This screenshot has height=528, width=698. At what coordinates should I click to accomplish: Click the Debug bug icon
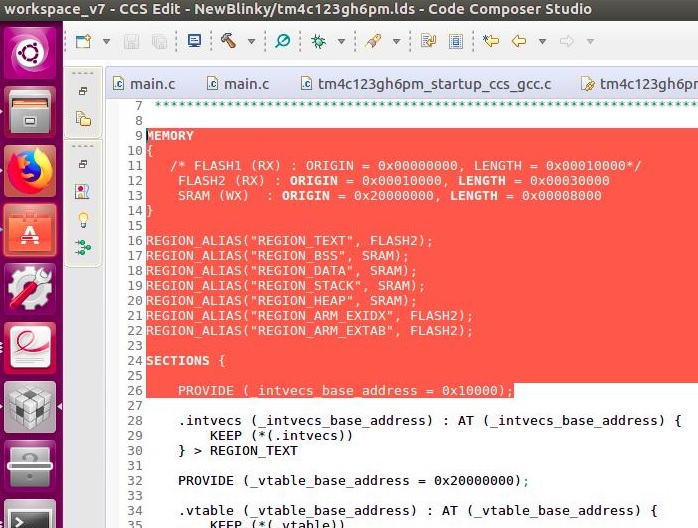click(x=319, y=41)
